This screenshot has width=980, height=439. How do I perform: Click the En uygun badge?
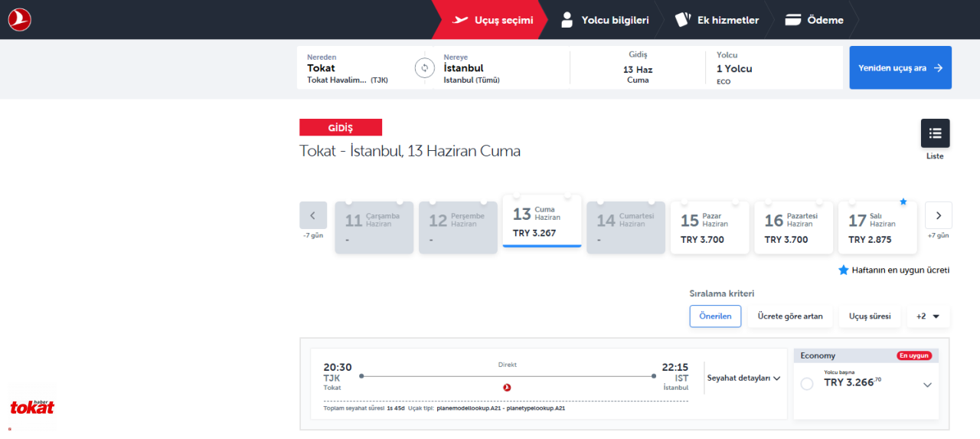click(x=914, y=355)
